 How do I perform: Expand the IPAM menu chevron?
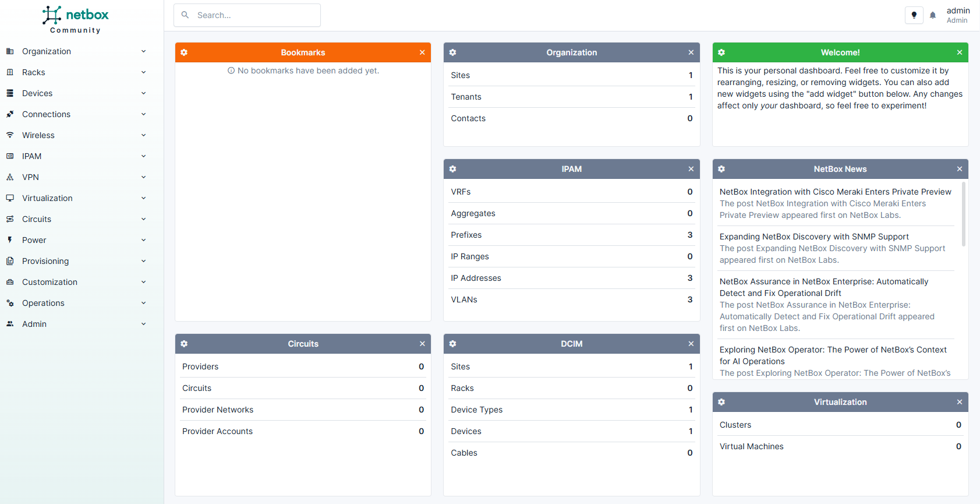point(143,156)
